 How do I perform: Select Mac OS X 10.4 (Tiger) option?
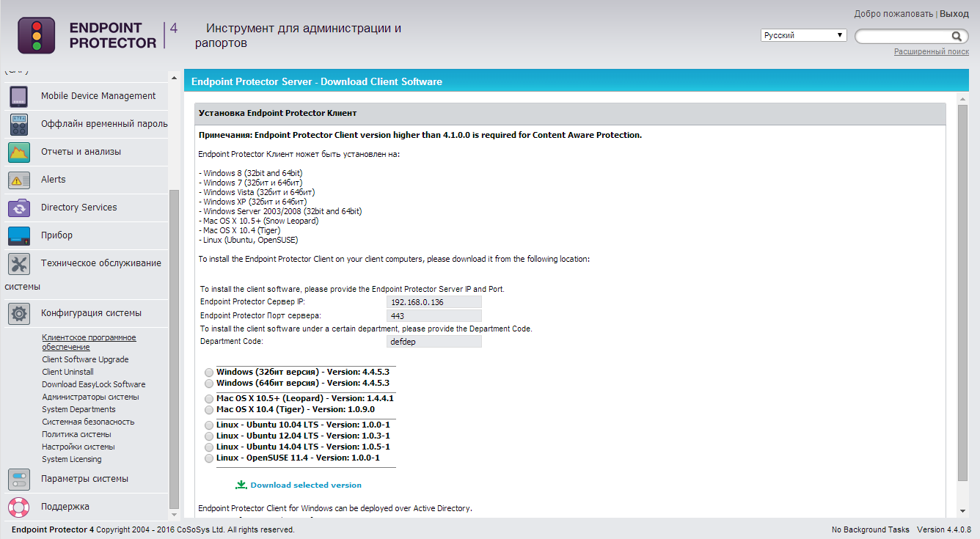coord(209,410)
